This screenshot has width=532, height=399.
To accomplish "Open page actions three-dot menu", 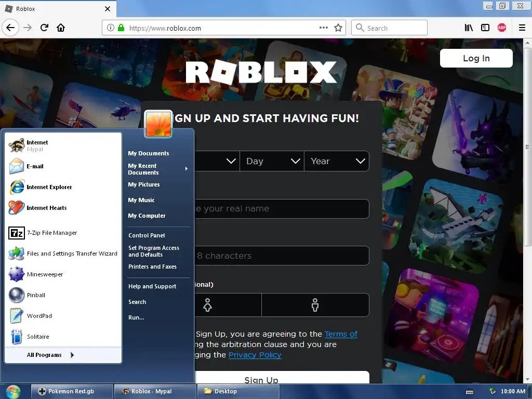I will coord(323,28).
